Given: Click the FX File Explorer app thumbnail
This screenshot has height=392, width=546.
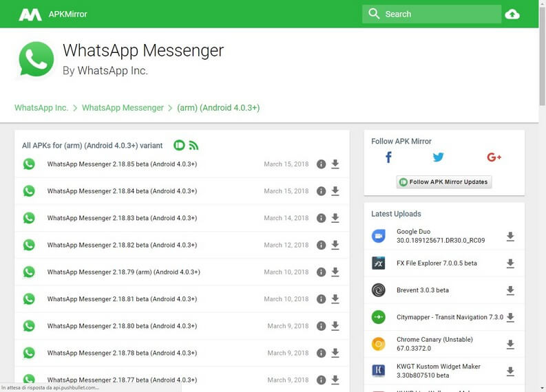Looking at the screenshot, I should [x=378, y=263].
